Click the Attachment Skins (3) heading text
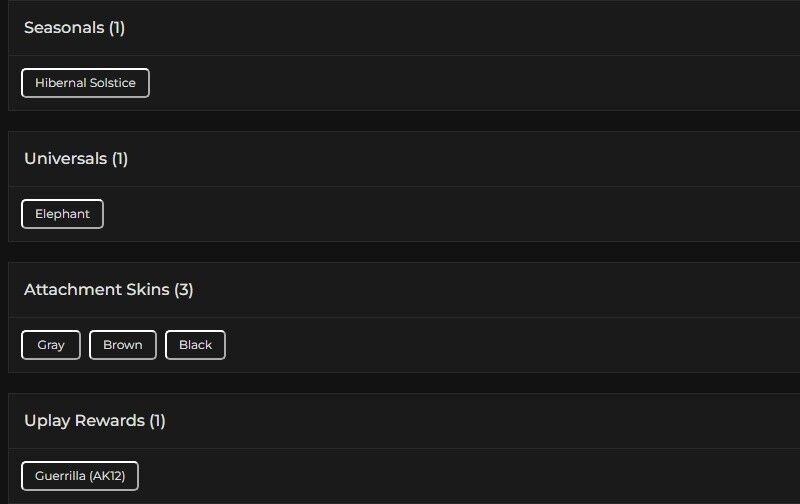The width and height of the screenshot is (800, 504). click(x=109, y=290)
